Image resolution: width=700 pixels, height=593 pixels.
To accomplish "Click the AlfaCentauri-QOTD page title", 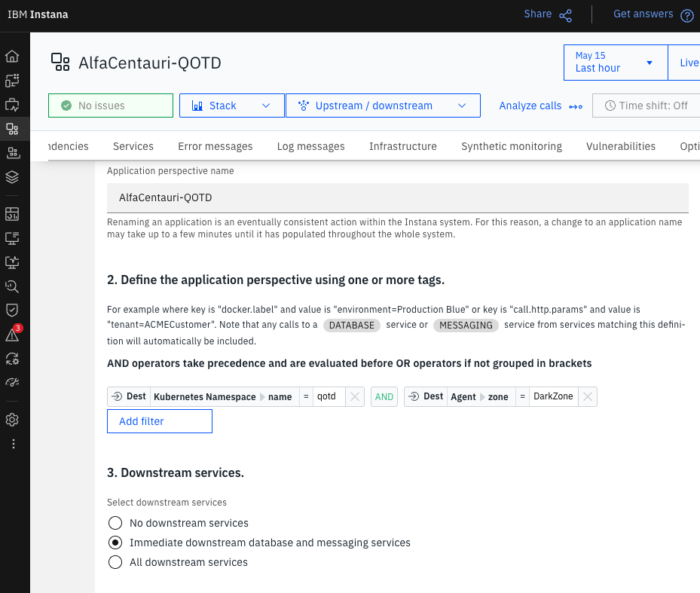I will point(150,63).
